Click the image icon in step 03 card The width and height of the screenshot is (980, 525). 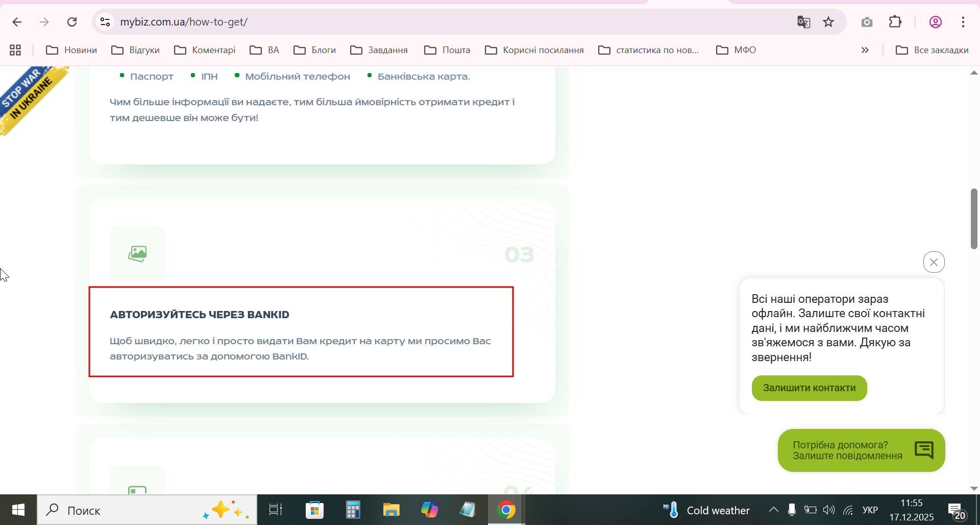point(137,253)
